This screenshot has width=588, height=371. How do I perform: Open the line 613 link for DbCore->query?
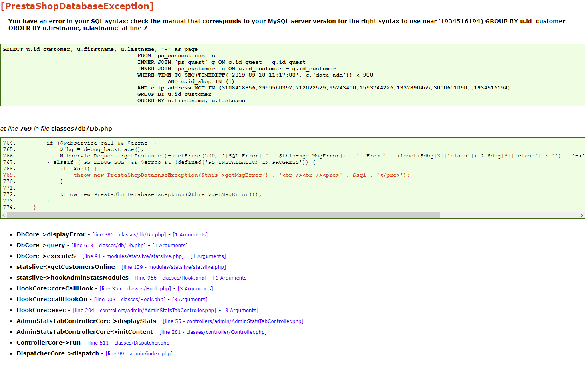pos(109,246)
